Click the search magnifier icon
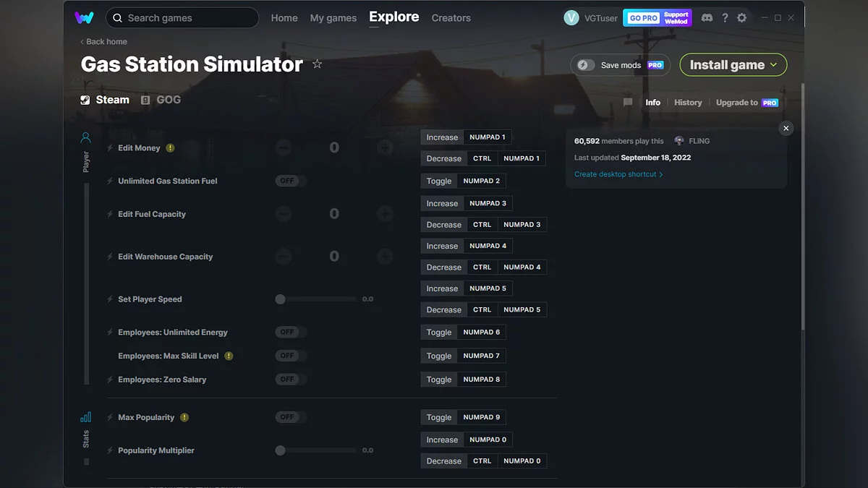Screen dimensions: 868x488 click(117, 17)
